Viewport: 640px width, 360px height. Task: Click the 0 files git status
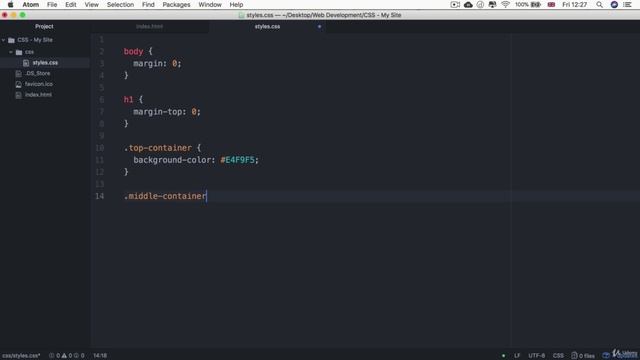tap(583, 356)
